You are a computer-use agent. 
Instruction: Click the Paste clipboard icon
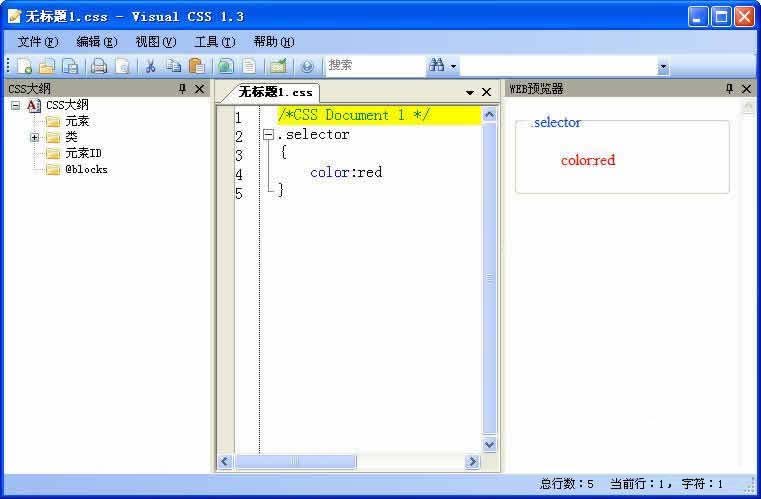(197, 66)
